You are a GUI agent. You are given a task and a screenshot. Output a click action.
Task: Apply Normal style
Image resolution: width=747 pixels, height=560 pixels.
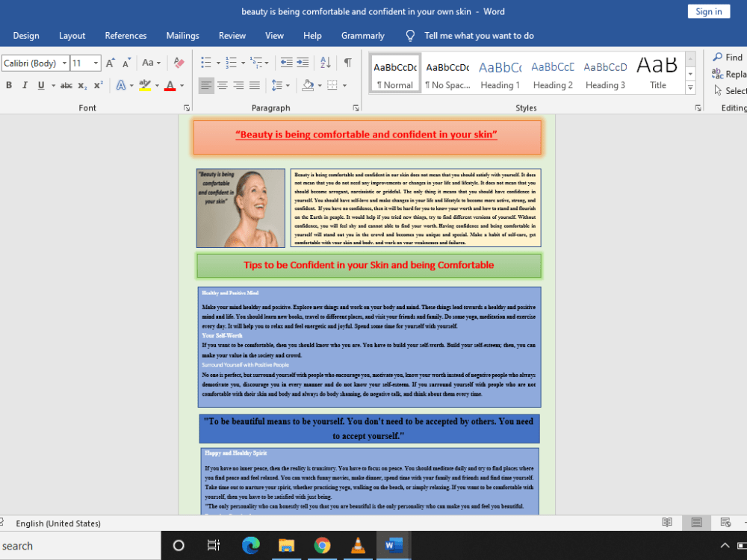[x=395, y=73]
